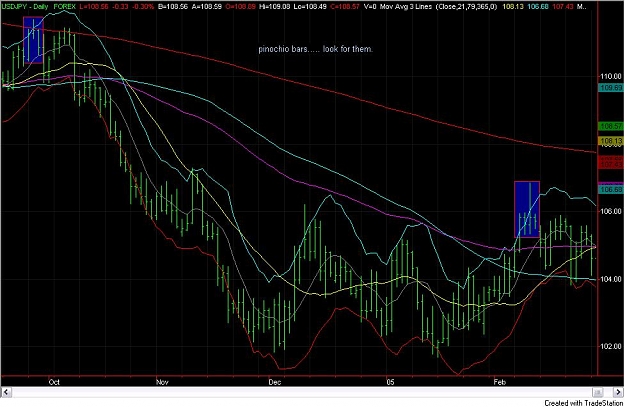The height and width of the screenshot is (407, 625).
Task: Click the 05 year date axis label
Action: pos(391,382)
